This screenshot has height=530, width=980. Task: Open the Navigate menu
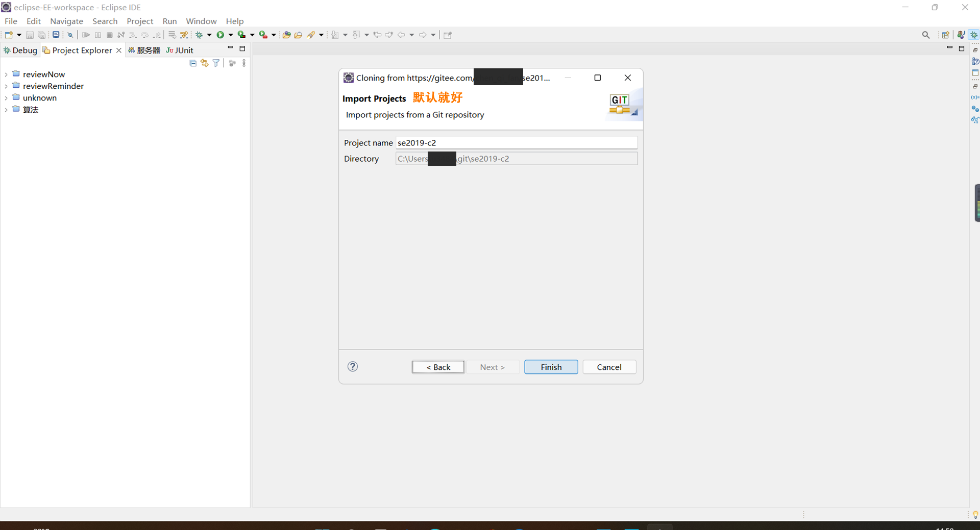click(66, 21)
